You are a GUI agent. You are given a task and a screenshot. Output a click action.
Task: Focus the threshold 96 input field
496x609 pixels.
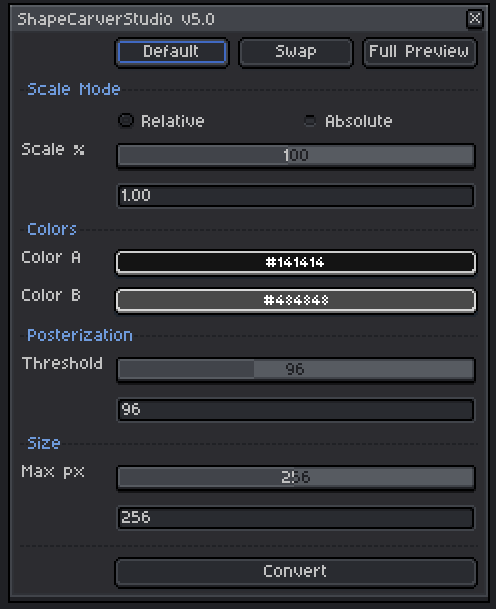[296, 409]
